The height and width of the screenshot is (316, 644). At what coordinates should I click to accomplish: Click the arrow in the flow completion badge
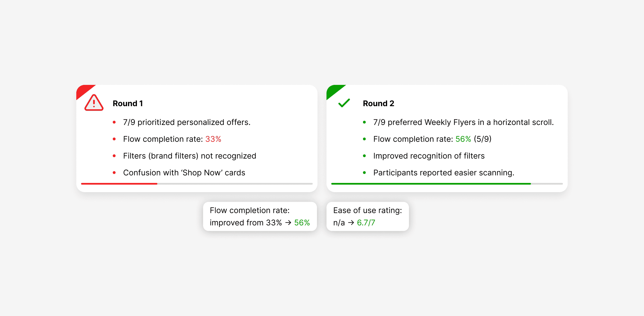click(x=288, y=223)
